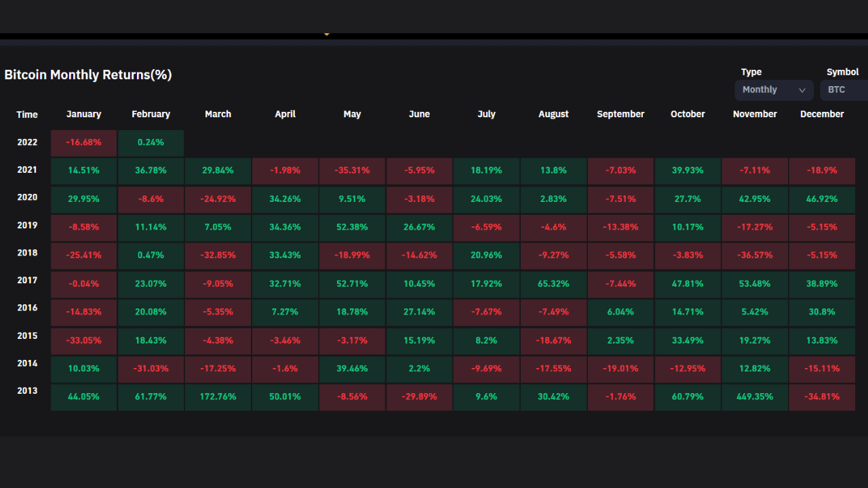Open the Type dropdown showing Monthly
The image size is (868, 488).
point(774,89)
